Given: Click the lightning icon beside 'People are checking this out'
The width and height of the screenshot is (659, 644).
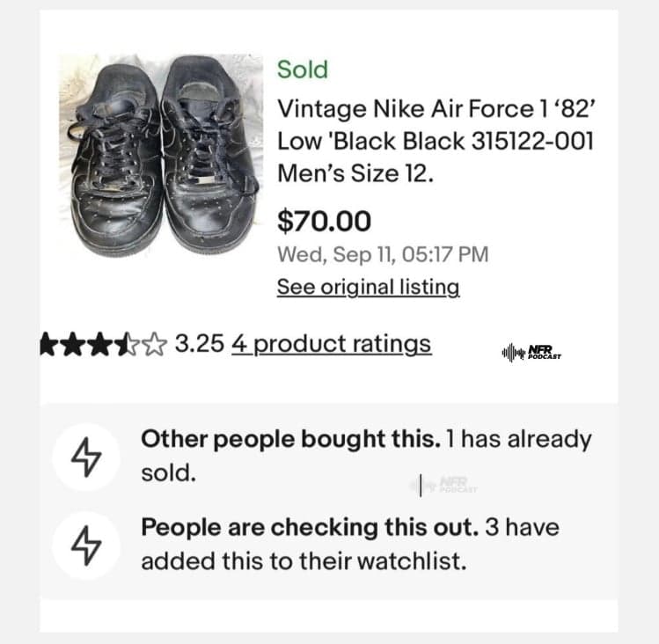Looking at the screenshot, I should tap(85, 545).
